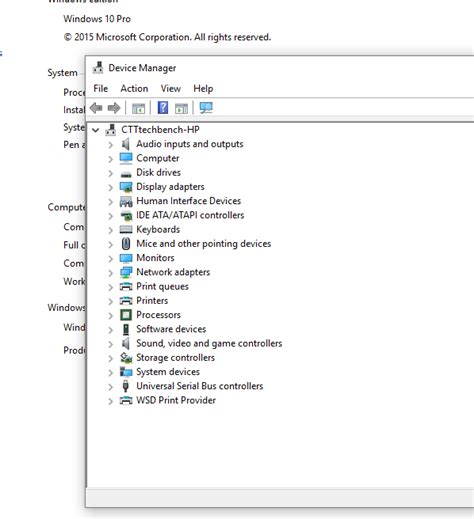Click the Computer category monitor icon
The height and width of the screenshot is (519, 474).
coord(126,158)
